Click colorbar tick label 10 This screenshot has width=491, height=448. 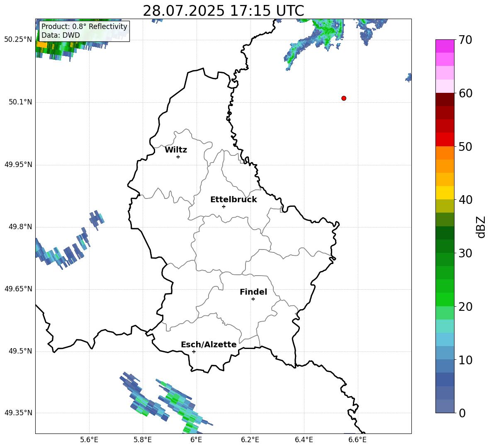466,360
